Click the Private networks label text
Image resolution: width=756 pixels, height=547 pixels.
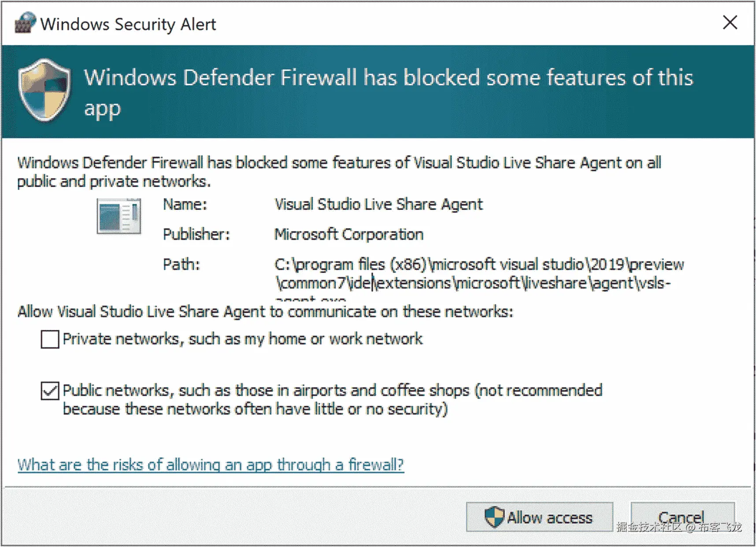pyautogui.click(x=242, y=339)
